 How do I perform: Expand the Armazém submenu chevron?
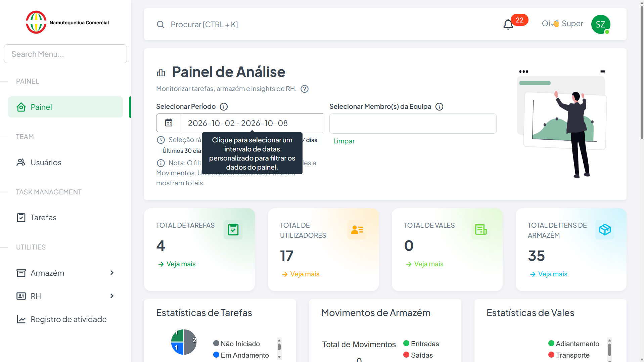coord(112,273)
